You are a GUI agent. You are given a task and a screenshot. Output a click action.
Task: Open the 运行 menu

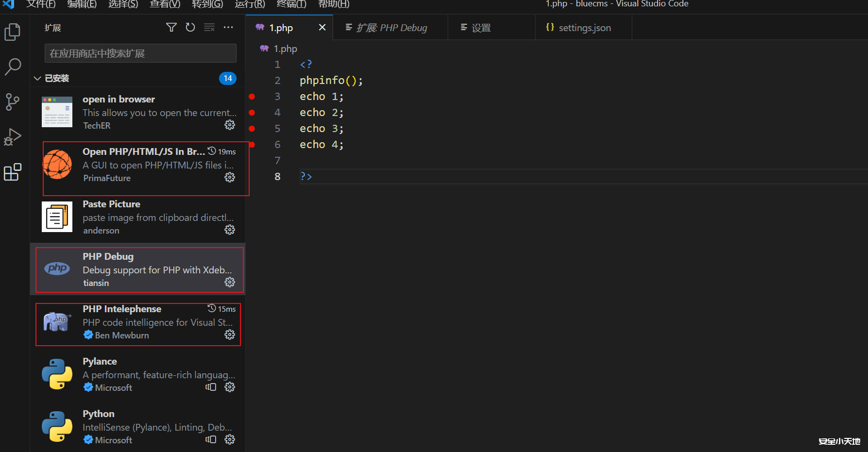click(x=249, y=4)
